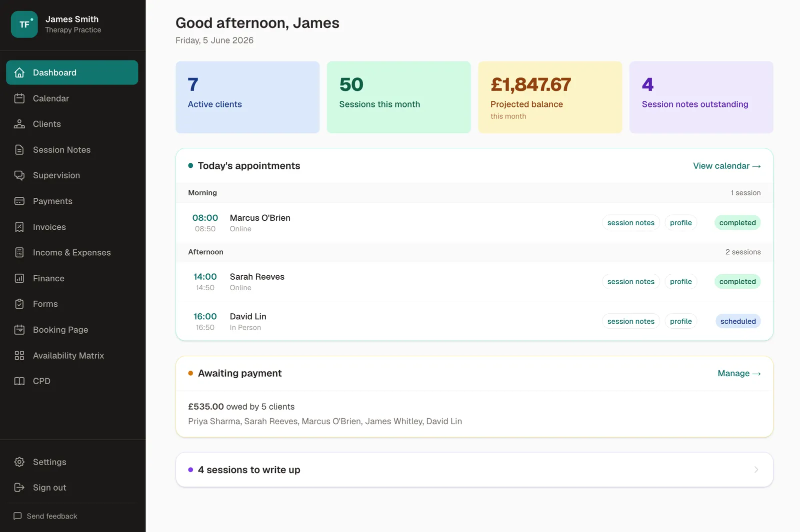Screen dimensions: 800x532
Task: Open the Calendar menu item
Action: pos(72,98)
